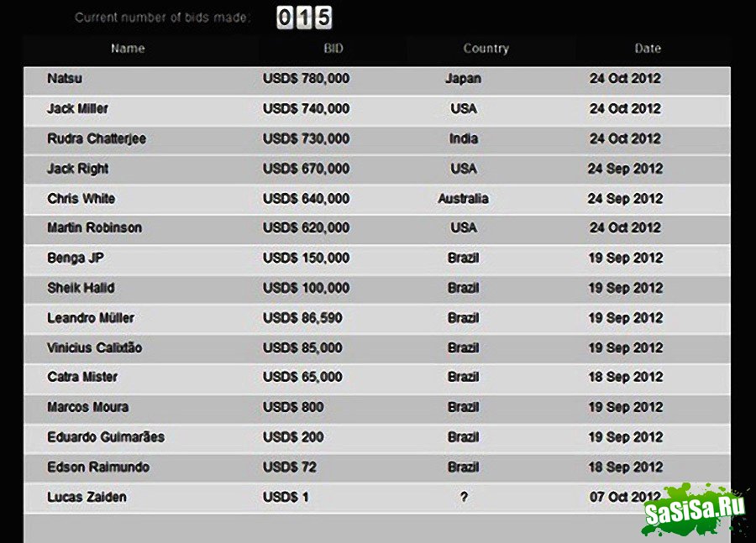Select the Natsu bidder row name
This screenshot has height=543, width=756.
pos(65,79)
